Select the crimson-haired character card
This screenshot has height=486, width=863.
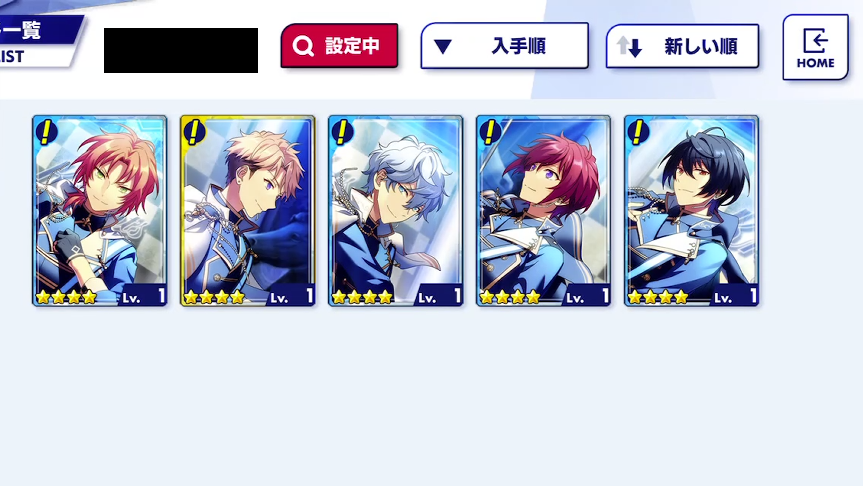click(x=543, y=211)
